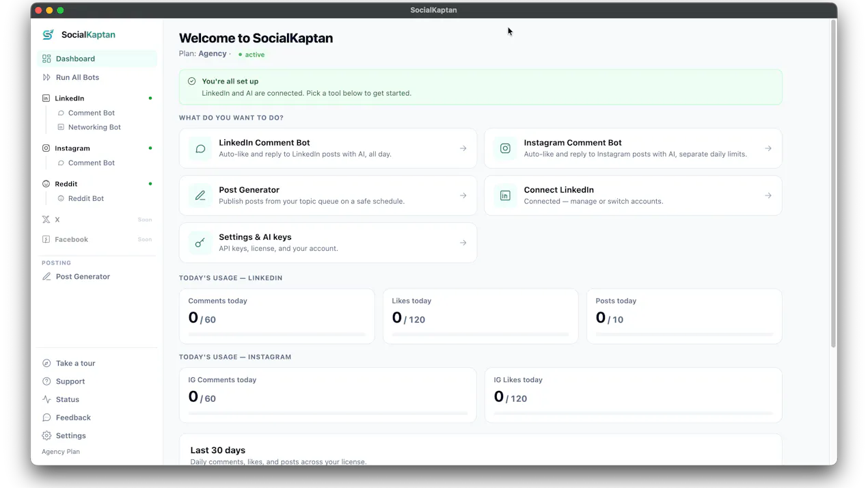Image resolution: width=868 pixels, height=488 pixels.
Task: Click the Comments today progress bar
Action: 277,334
